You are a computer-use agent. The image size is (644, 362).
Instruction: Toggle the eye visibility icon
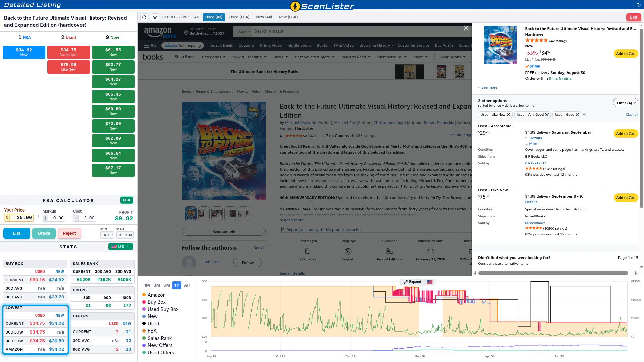[x=155, y=17]
